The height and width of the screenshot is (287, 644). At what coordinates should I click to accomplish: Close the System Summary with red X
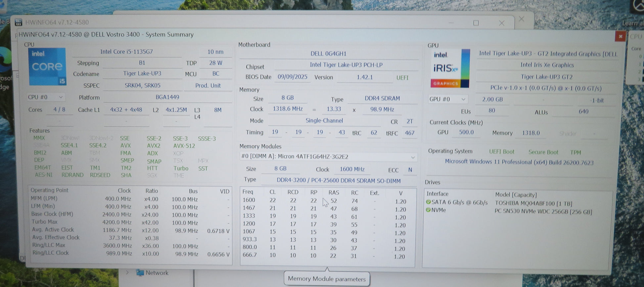(620, 36)
